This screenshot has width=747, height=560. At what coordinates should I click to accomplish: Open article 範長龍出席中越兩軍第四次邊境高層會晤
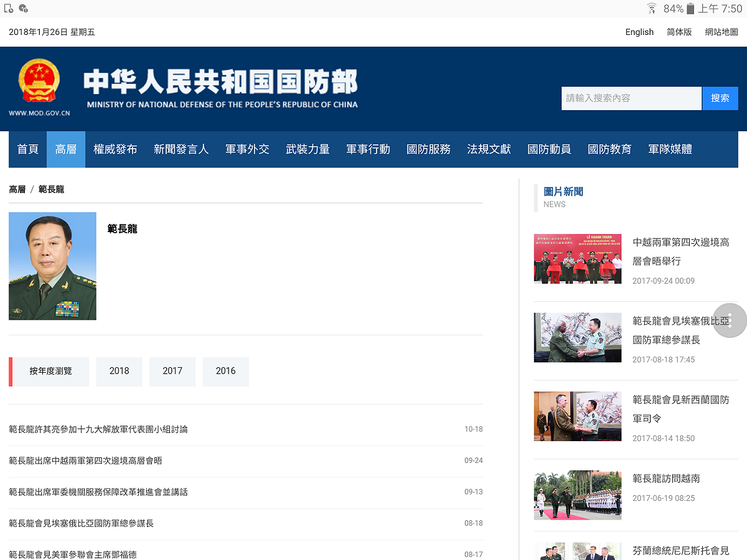click(85, 461)
